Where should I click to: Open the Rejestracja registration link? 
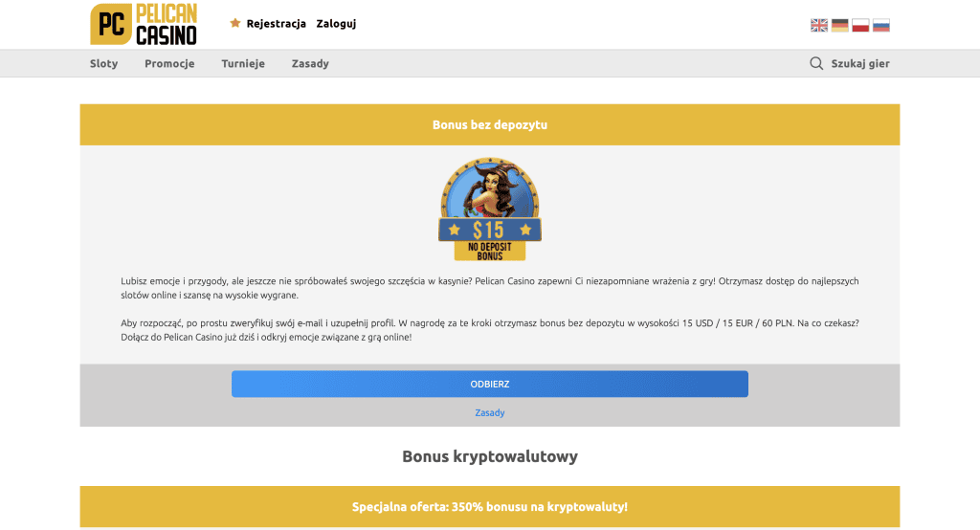(276, 24)
